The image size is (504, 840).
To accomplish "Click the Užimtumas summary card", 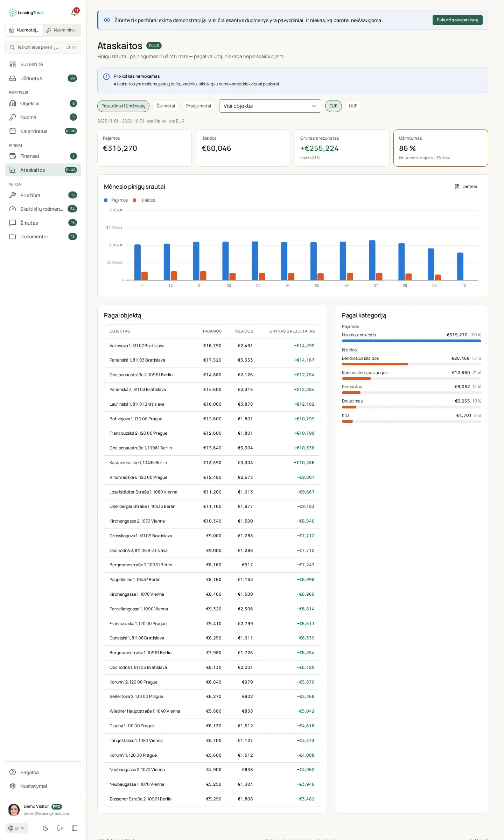I will (441, 148).
